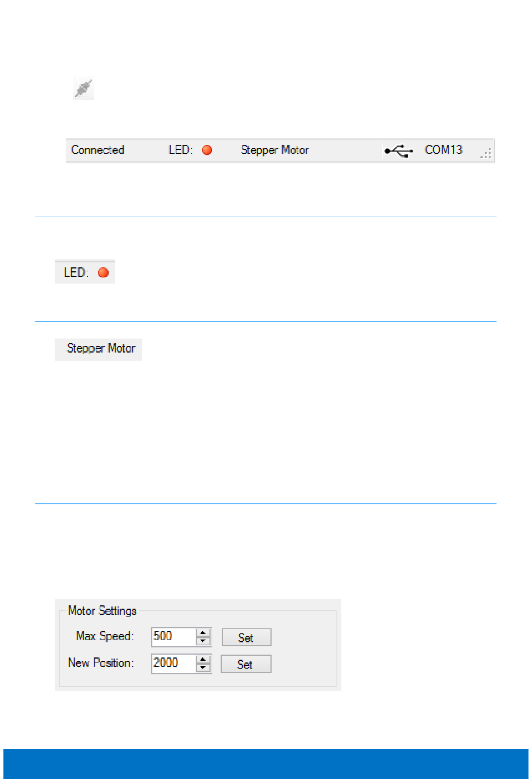Image resolution: width=532 pixels, height=783 pixels.
Task: Click the Motor Settings group title
Action: click(102, 611)
